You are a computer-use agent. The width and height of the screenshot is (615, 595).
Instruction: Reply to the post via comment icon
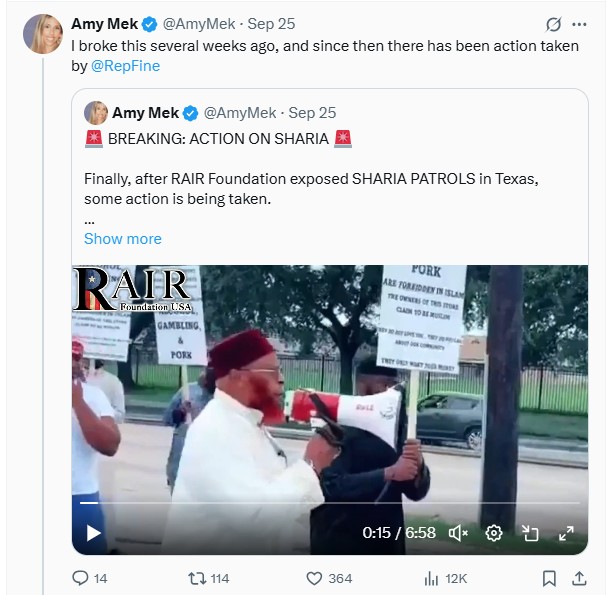pos(82,578)
